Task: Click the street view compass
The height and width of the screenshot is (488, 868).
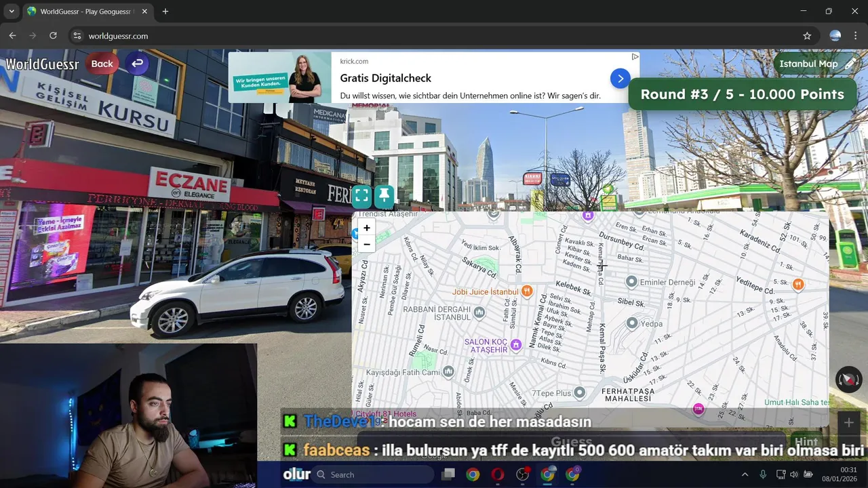Action: (x=848, y=380)
